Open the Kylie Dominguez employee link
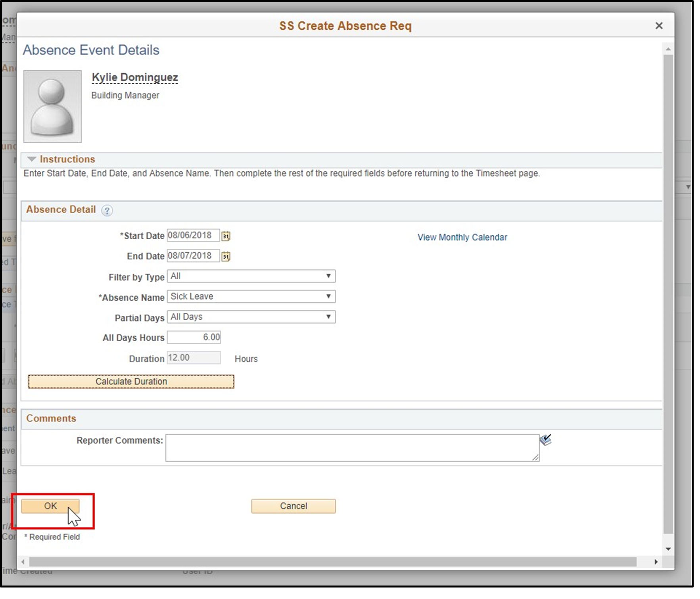 (134, 77)
